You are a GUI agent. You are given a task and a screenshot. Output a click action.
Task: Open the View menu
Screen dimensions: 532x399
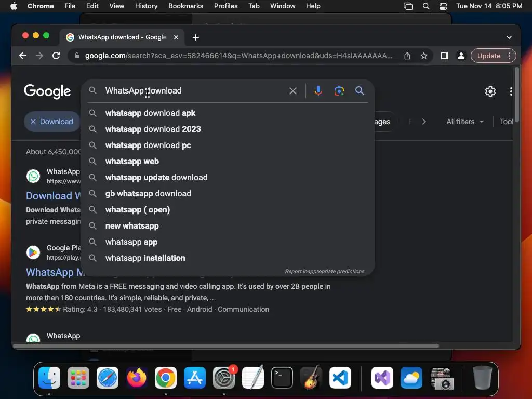click(117, 6)
